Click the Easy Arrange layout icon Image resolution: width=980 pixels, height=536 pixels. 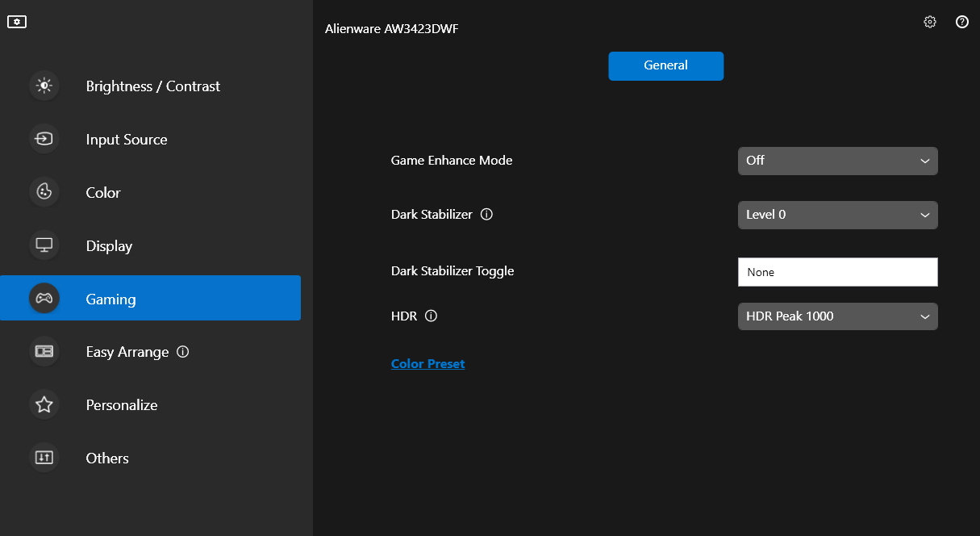[44, 352]
